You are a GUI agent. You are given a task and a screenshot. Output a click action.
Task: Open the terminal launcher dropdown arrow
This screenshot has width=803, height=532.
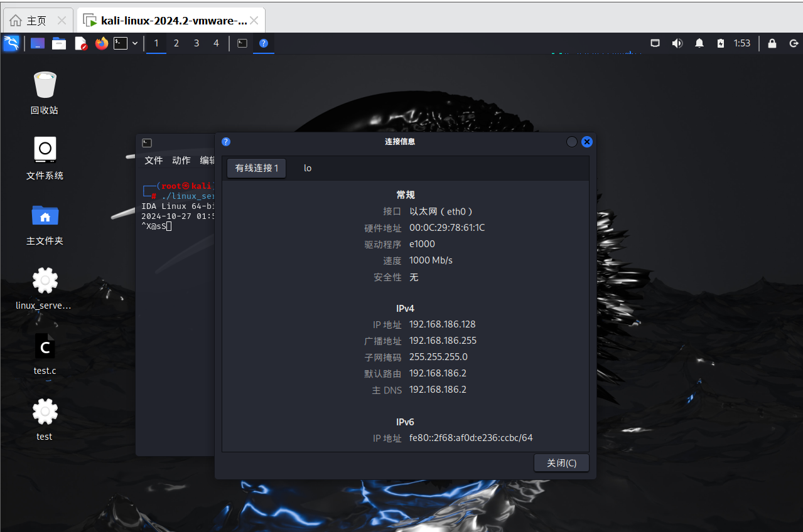[134, 43]
